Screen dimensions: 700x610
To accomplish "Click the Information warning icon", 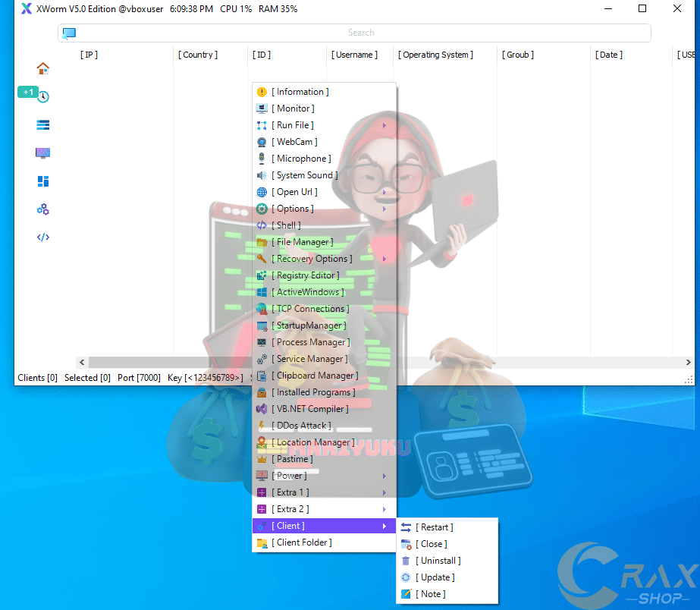I will point(262,92).
